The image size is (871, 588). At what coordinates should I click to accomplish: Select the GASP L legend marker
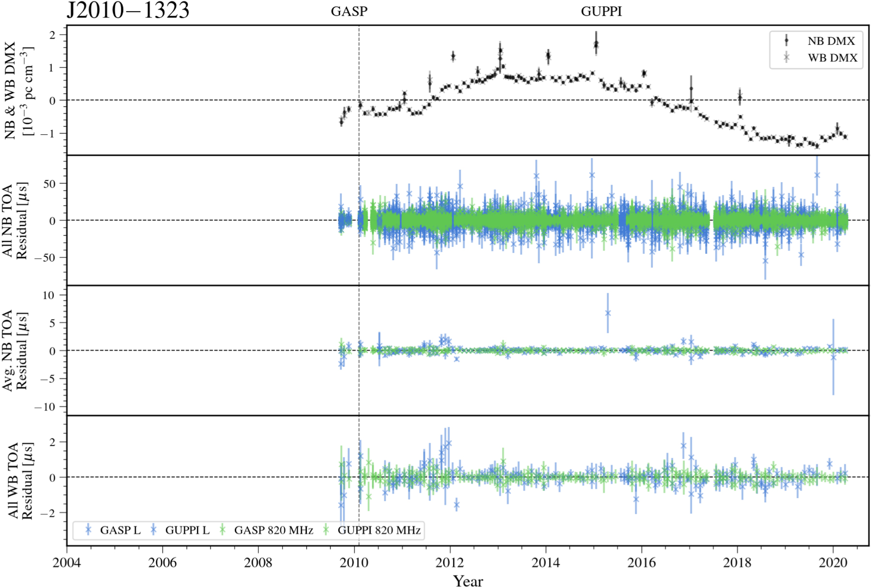[x=88, y=530]
